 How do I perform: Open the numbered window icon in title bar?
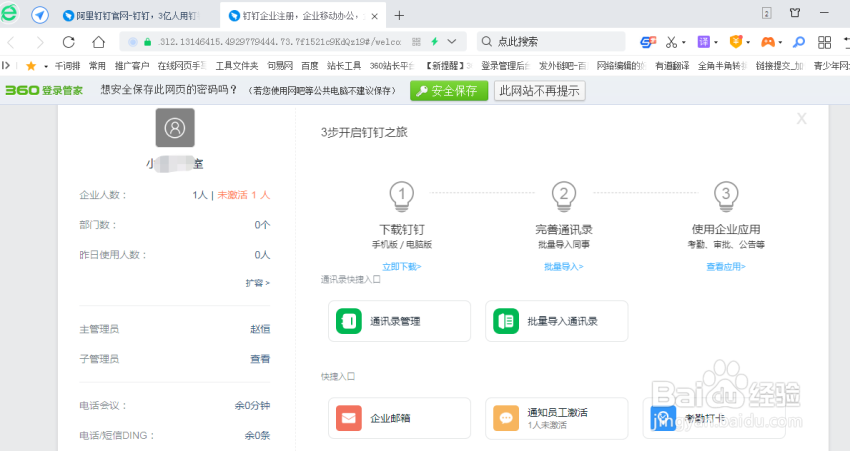coord(767,13)
